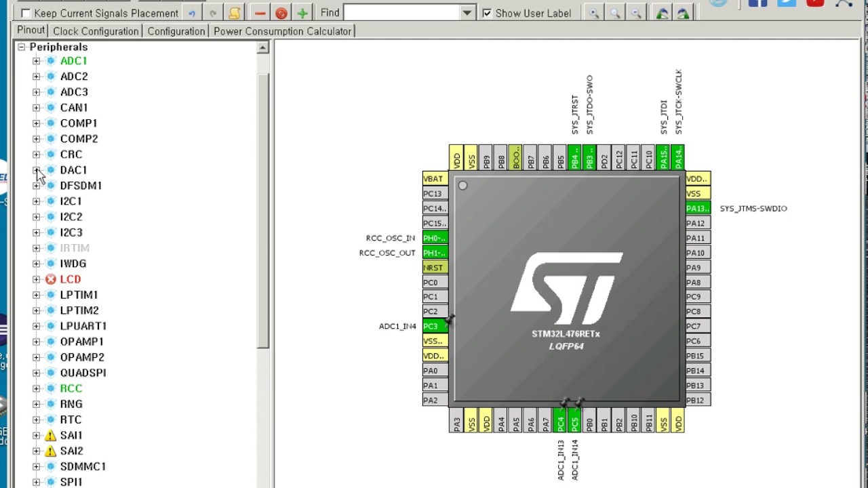Click the undo arrow icon in toolbar
Screen dimensions: 868x488
(192, 13)
